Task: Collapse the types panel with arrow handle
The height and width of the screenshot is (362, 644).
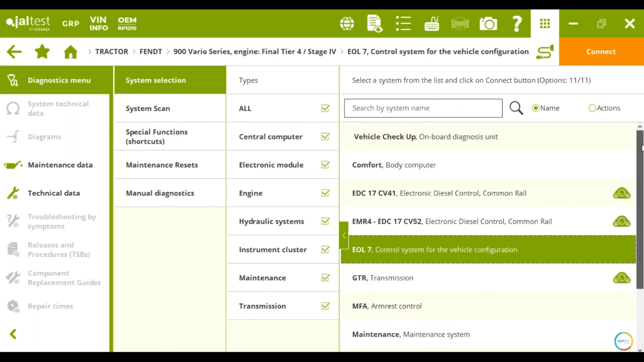Action: [x=344, y=235]
